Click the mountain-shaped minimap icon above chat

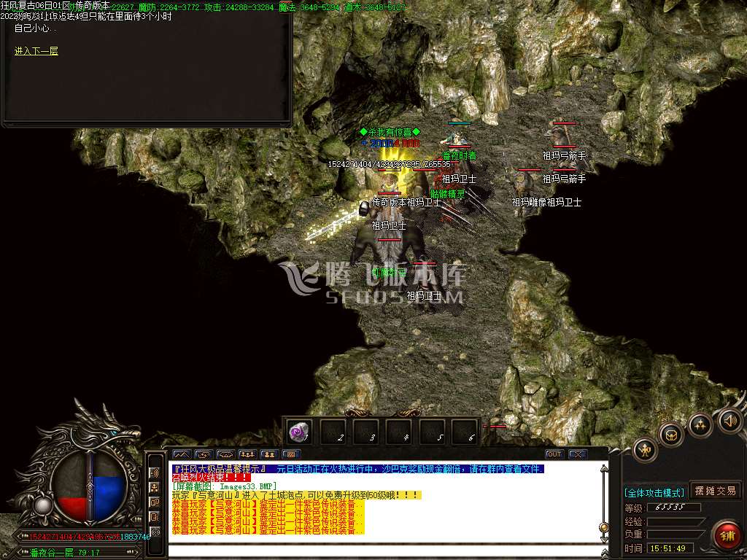pos(182,454)
